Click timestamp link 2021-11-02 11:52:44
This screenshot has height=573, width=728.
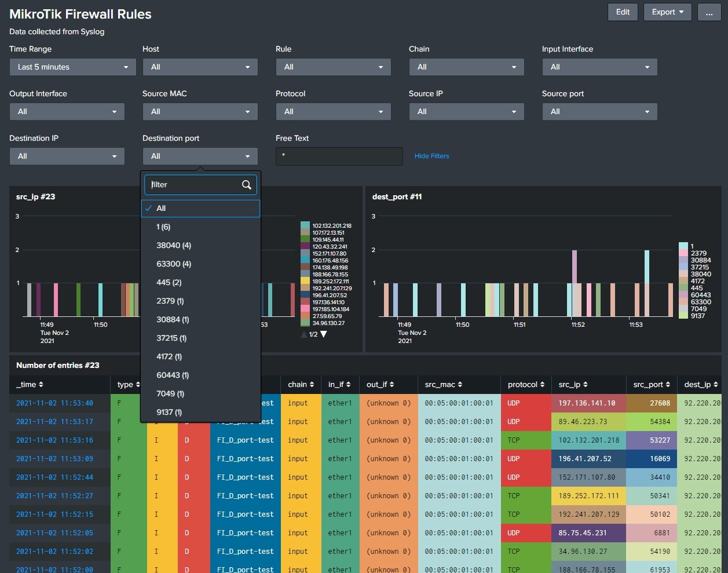54,477
